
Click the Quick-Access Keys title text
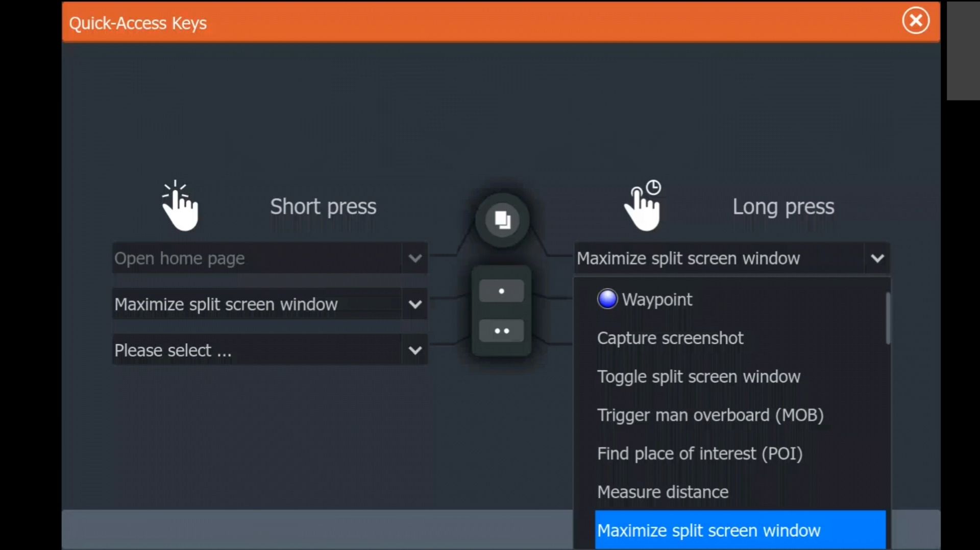[x=138, y=23]
